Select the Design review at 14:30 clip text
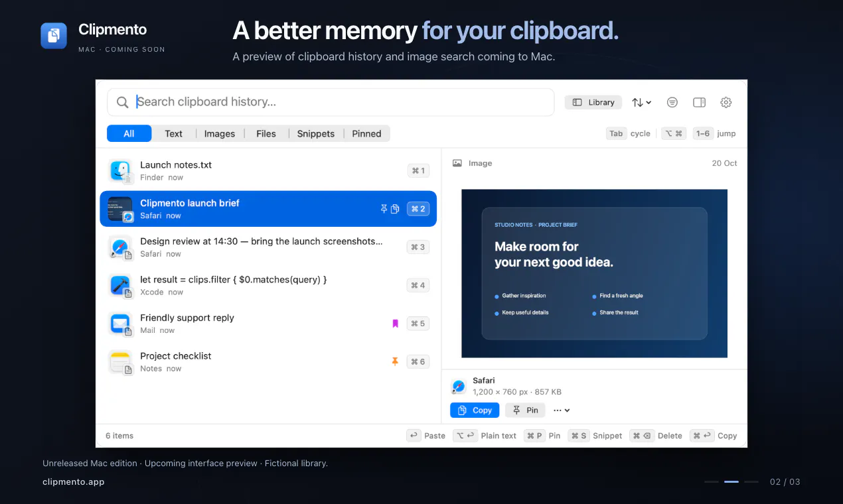 (x=262, y=241)
